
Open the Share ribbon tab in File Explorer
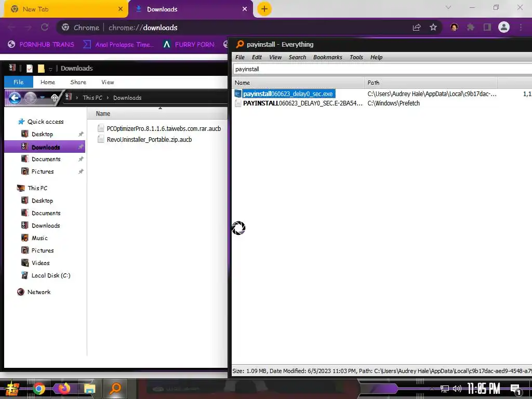click(78, 82)
